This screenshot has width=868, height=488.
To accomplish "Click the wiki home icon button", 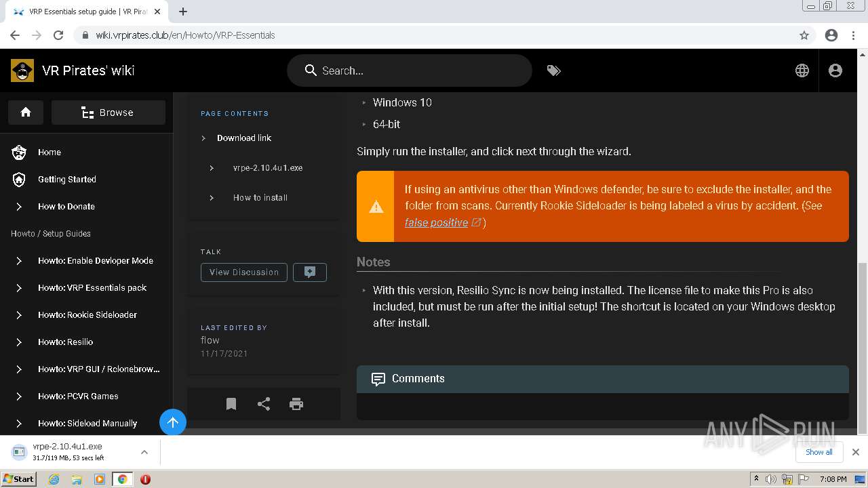I will 26,113.
